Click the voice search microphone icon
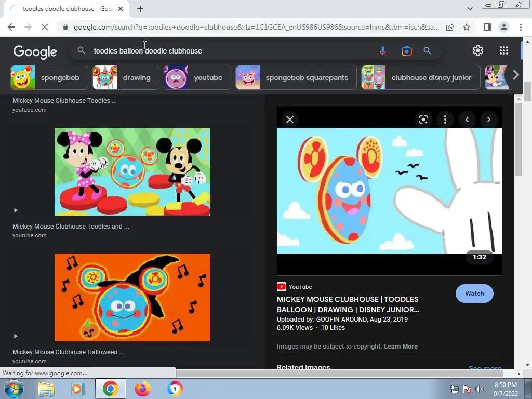This screenshot has height=399, width=532. [x=382, y=51]
